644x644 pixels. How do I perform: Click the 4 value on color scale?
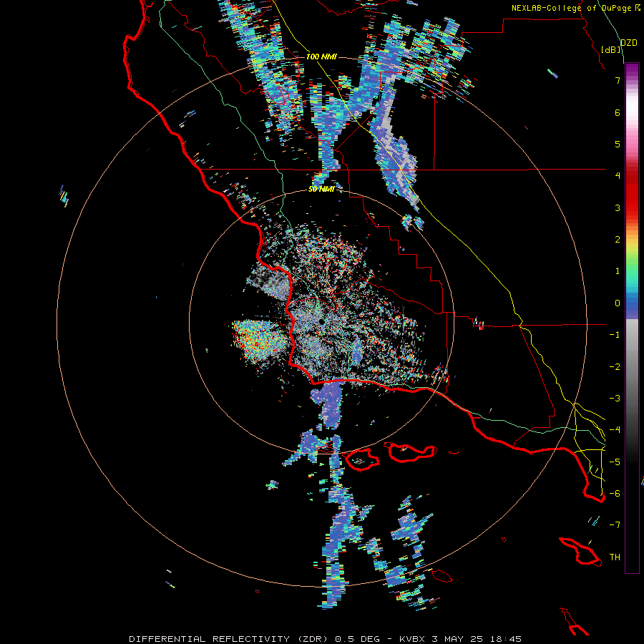[618, 176]
